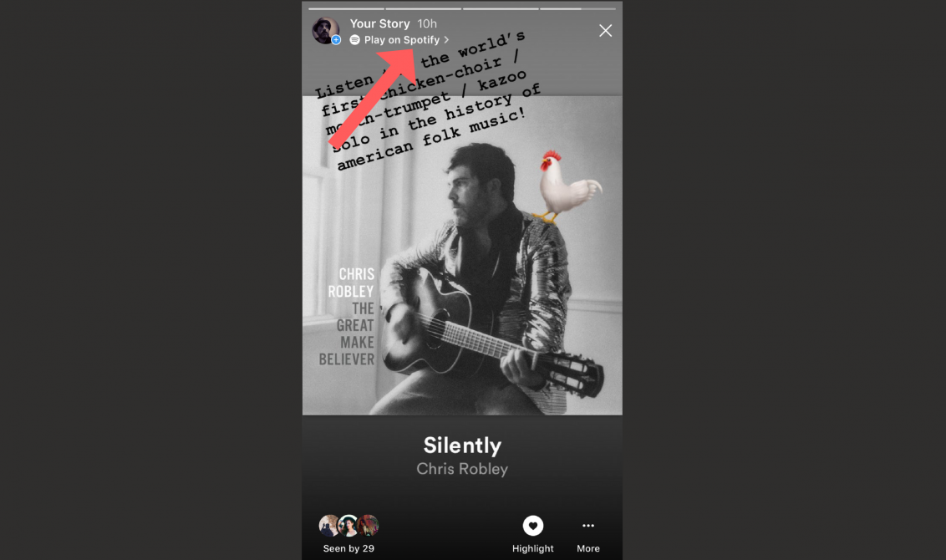946x560 pixels.
Task: Tap the album cover artwork
Action: pos(462,255)
